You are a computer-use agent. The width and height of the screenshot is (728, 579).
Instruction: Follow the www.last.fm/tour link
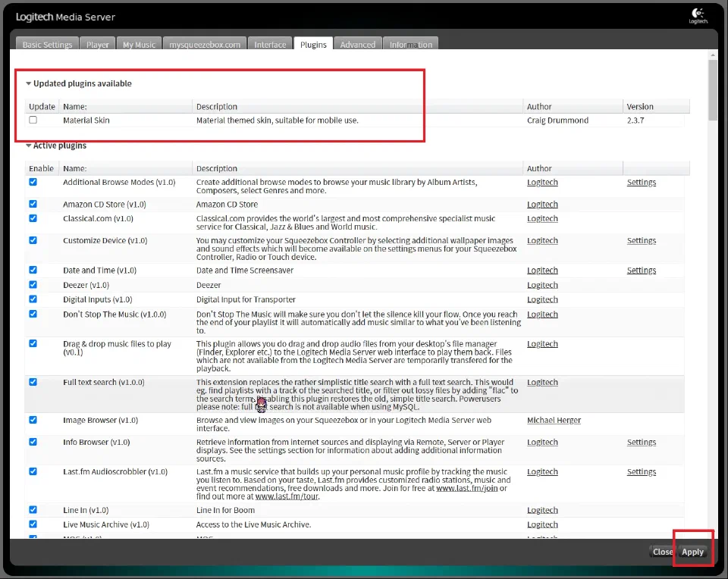(287, 496)
